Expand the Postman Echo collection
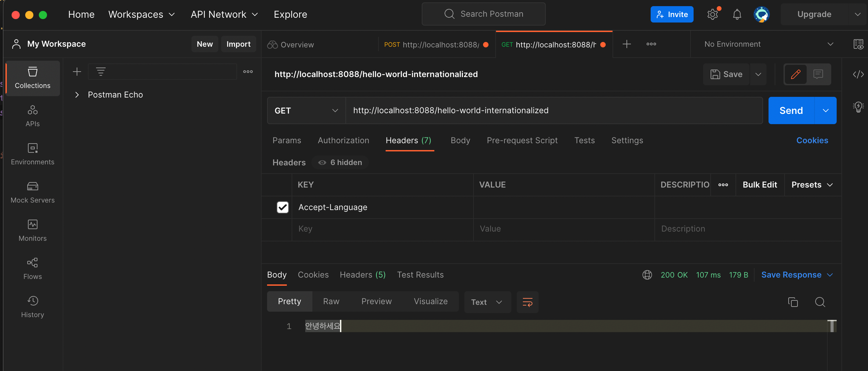The image size is (868, 371). (77, 95)
